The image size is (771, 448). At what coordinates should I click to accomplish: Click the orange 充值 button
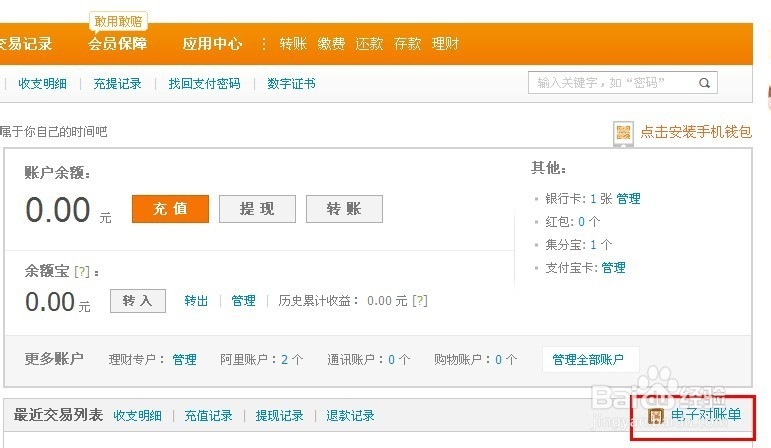[x=170, y=209]
